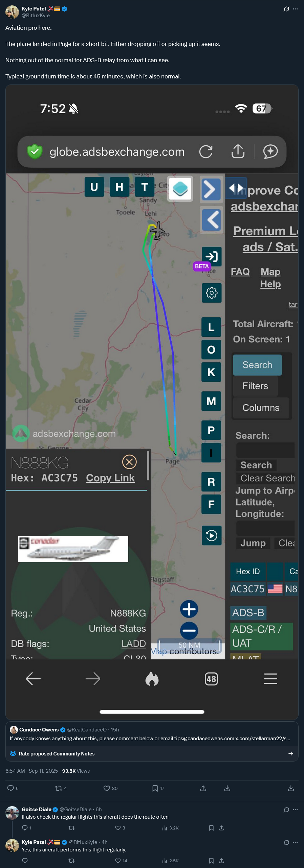Click the Jump button
This screenshot has height=868, width=304.
253,543
